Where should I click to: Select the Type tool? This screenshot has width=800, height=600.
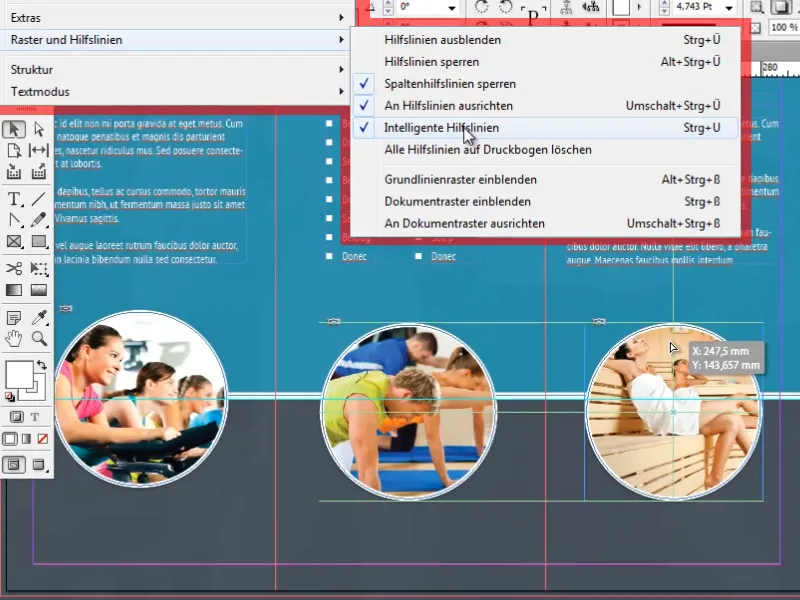[x=14, y=198]
